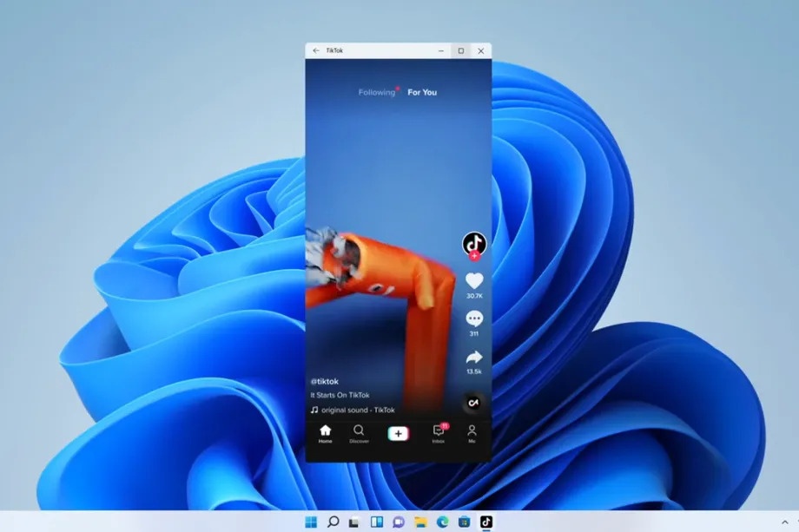Open the TikTok app icon on the taskbar

click(486, 521)
